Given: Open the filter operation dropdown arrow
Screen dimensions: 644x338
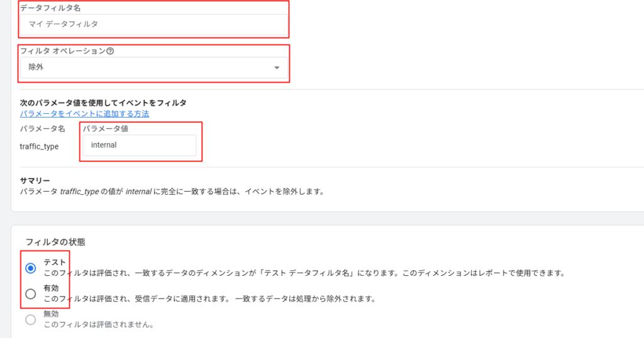Looking at the screenshot, I should pyautogui.click(x=277, y=68).
